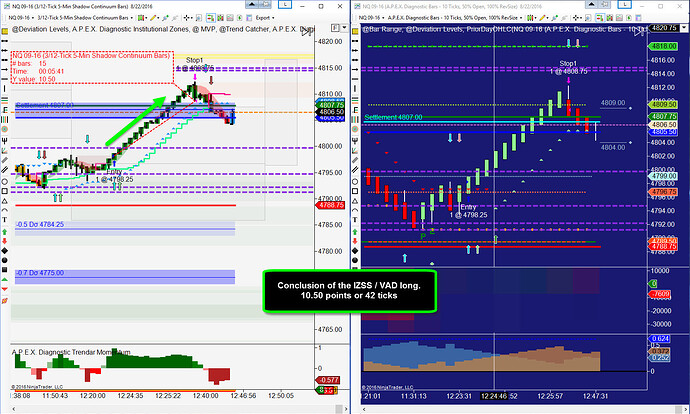
Task: Open NQ 09-16 instrument dropdown in right chart
Action: click(371, 18)
